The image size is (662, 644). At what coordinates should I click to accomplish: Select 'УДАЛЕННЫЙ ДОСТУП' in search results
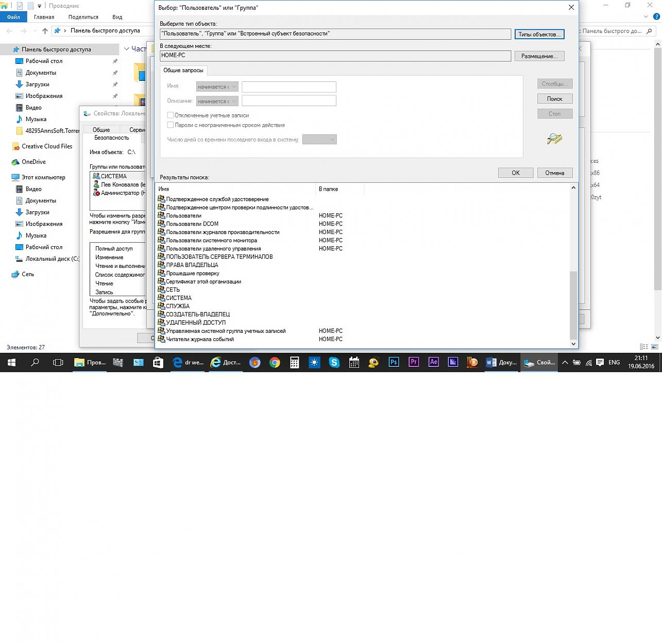pos(196,323)
